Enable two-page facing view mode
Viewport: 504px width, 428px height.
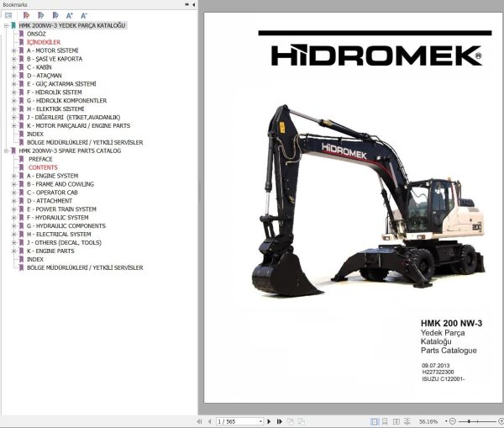tap(396, 421)
